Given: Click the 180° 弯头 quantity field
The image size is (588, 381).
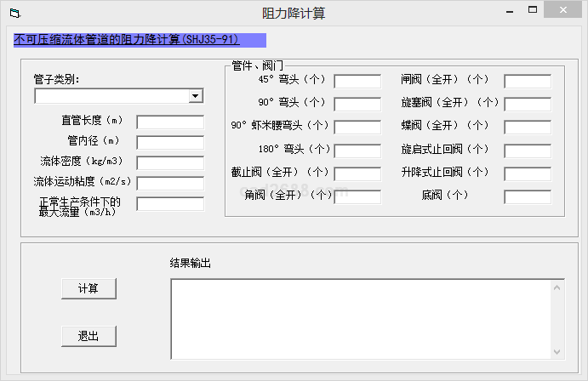Looking at the screenshot, I should click(357, 151).
